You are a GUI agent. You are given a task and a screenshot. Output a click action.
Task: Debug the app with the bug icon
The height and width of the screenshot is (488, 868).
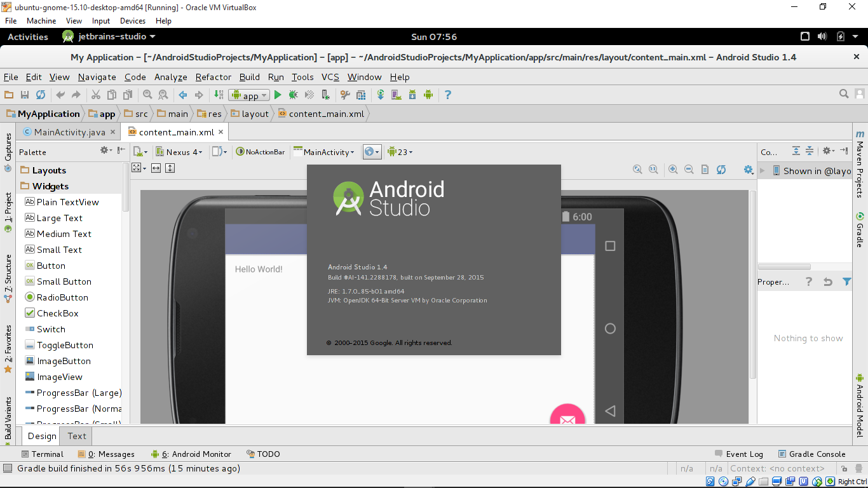point(292,95)
